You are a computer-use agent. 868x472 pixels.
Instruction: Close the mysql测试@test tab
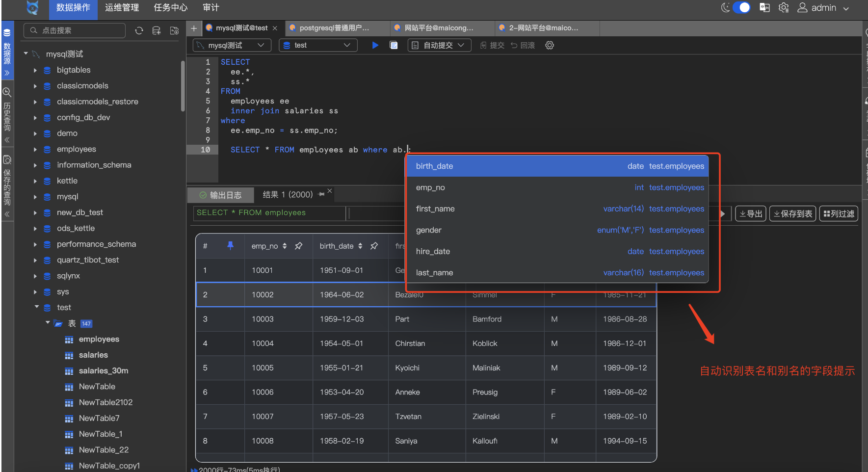[x=275, y=28]
